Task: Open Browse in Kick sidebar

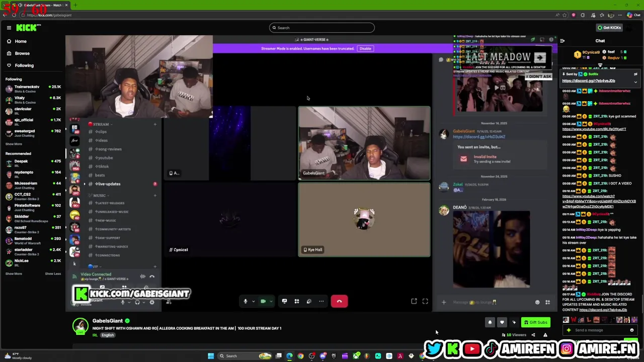Action: (22, 53)
